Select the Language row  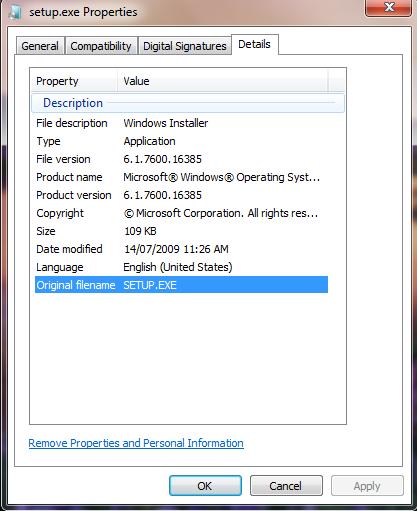coord(181,267)
